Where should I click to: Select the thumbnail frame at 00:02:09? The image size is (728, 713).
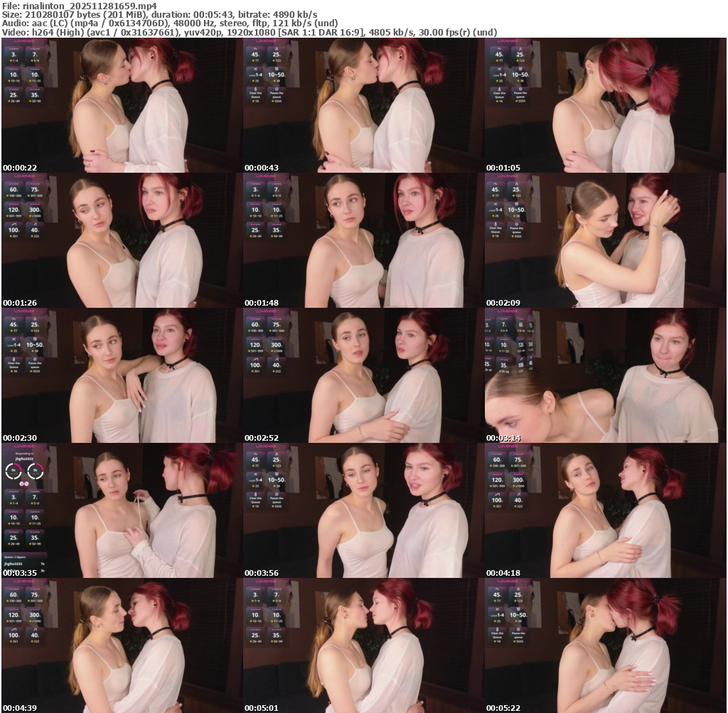tap(606, 240)
